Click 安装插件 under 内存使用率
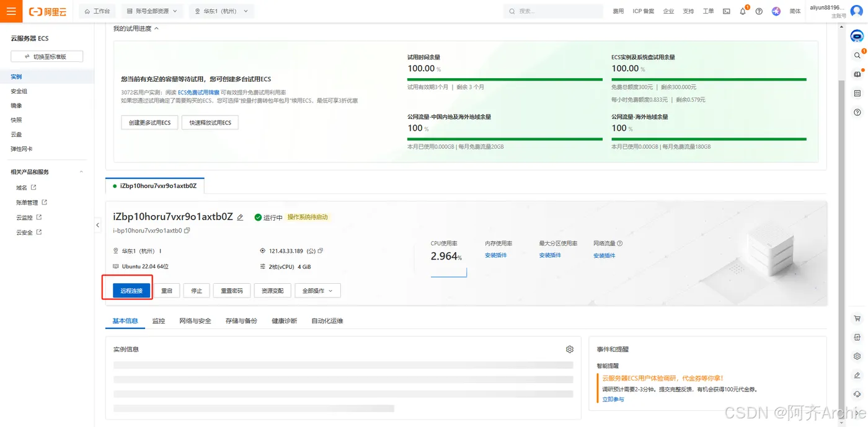This screenshot has height=427, width=868. [x=496, y=255]
